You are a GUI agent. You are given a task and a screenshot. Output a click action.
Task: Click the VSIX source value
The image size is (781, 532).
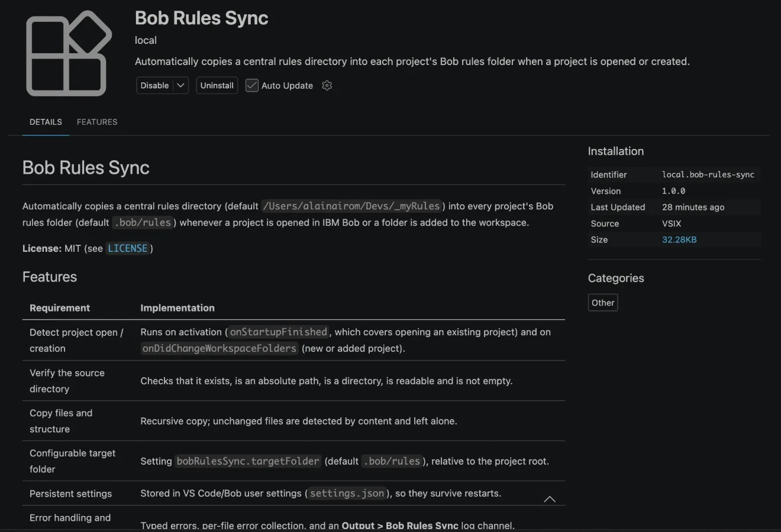672,223
